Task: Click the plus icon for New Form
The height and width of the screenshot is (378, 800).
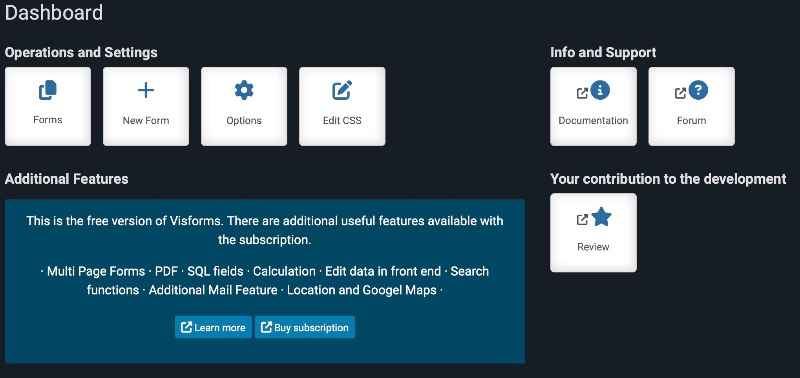Action: click(146, 90)
